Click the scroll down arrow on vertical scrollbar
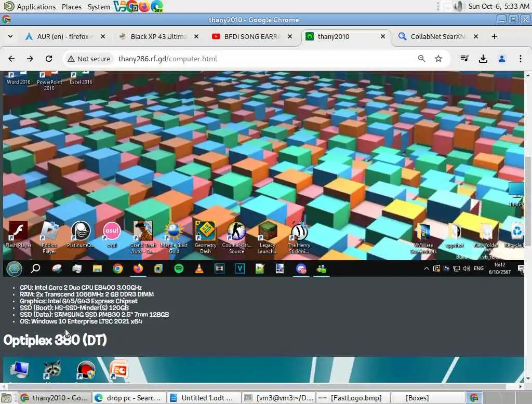The height and width of the screenshot is (404, 532). point(528,379)
